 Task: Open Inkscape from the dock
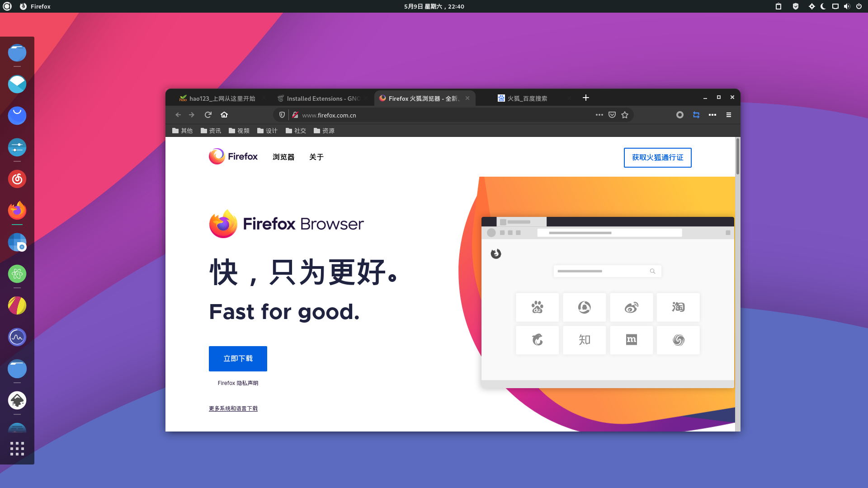click(x=17, y=400)
